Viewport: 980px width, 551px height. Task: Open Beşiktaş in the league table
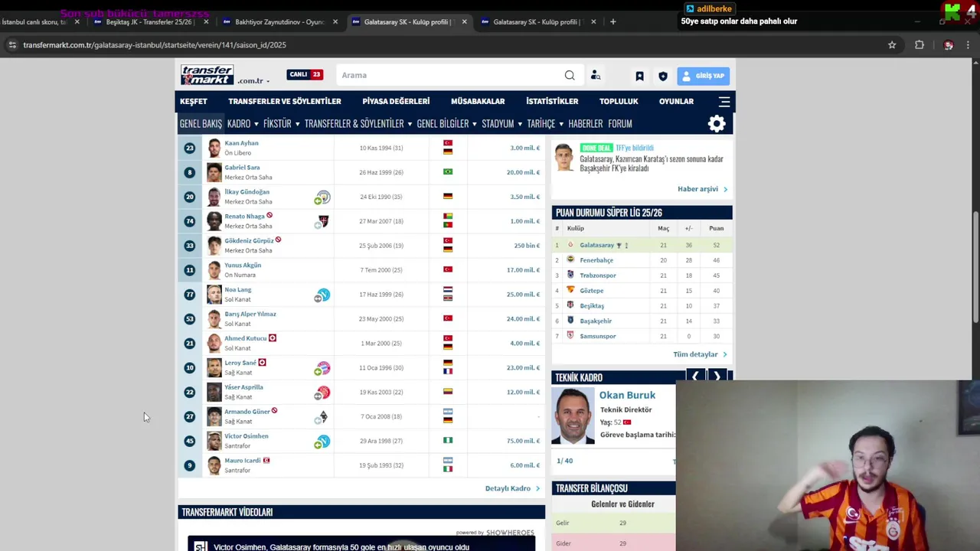tap(592, 306)
